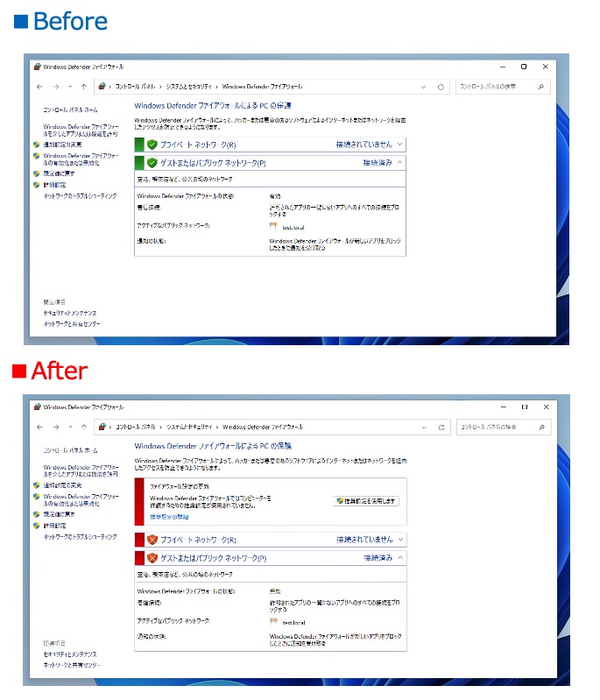Click the address bar firewall icon in Before window
The image size is (600, 700).
click(x=102, y=86)
